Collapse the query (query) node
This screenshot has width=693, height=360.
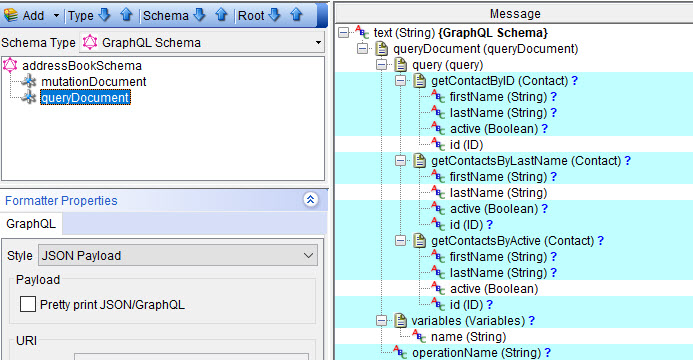(x=381, y=65)
